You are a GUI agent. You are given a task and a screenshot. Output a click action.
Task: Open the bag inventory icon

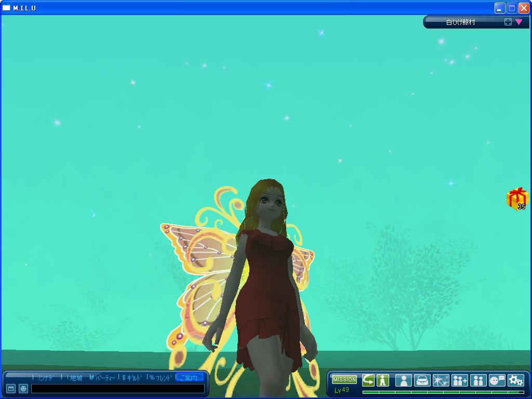(x=422, y=380)
